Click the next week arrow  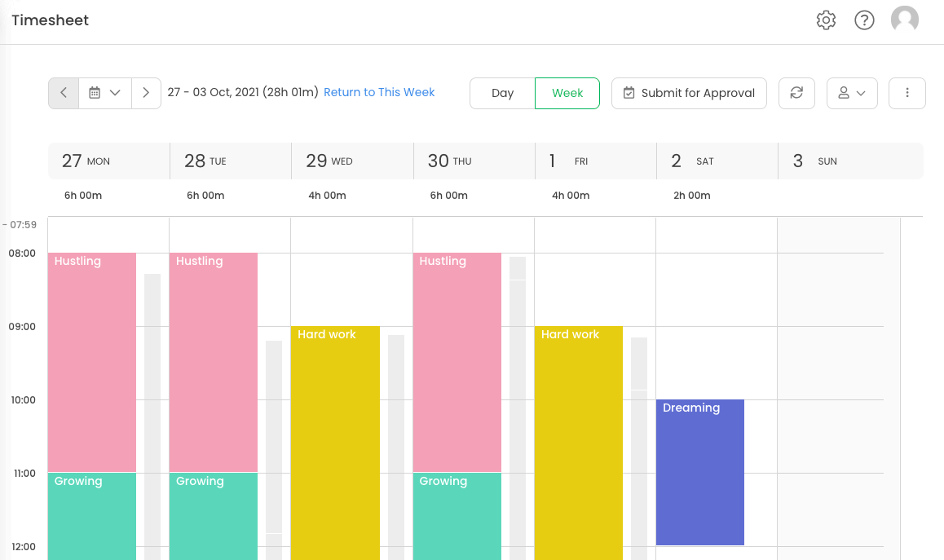146,93
